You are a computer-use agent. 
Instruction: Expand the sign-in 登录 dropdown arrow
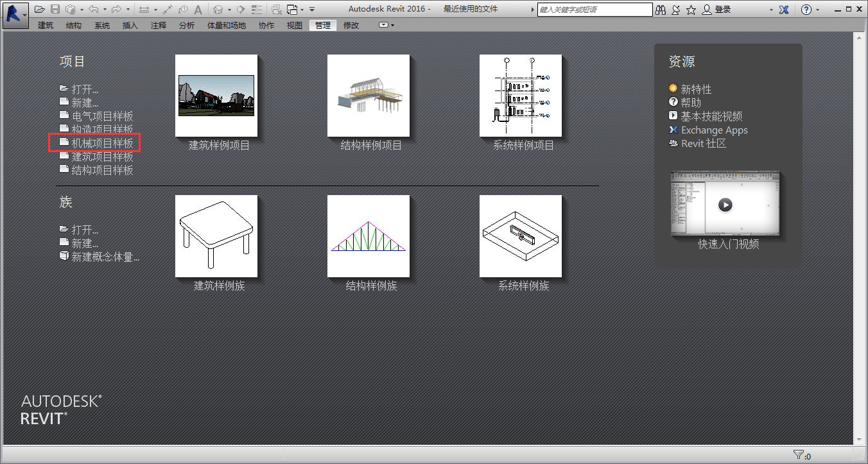click(x=771, y=10)
